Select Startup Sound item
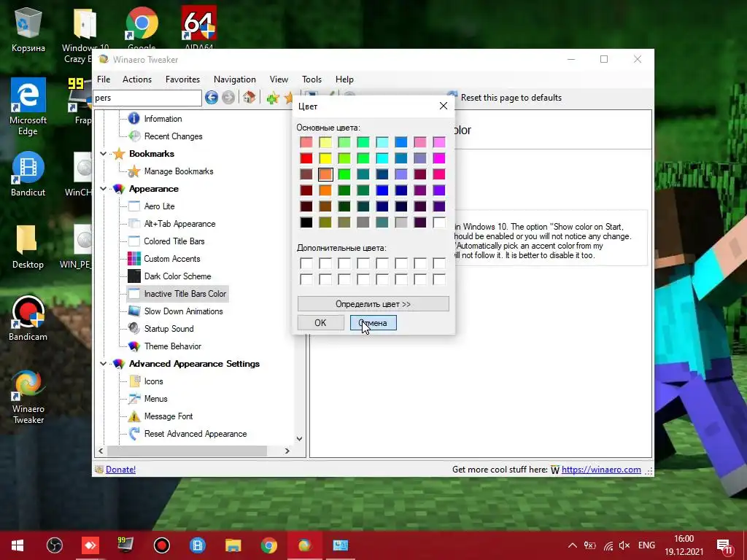This screenshot has width=747, height=560. 169,329
